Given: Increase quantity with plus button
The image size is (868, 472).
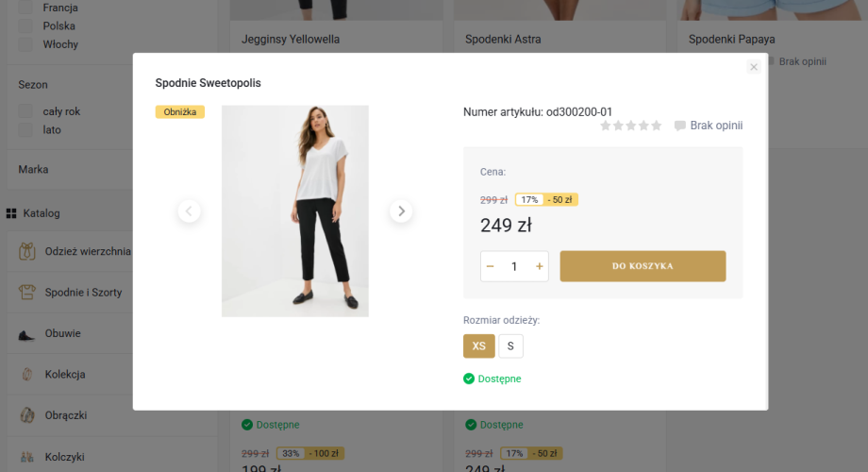Looking at the screenshot, I should pyautogui.click(x=540, y=266).
